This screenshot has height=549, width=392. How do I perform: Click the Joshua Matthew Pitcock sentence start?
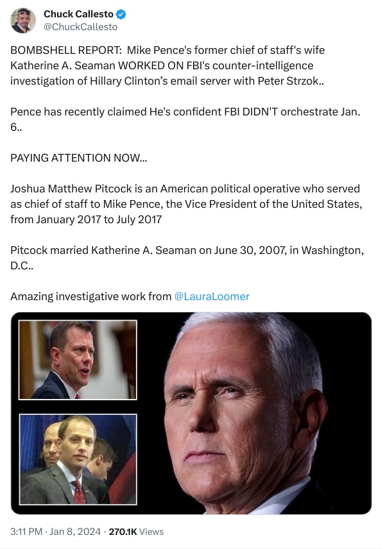(83, 189)
